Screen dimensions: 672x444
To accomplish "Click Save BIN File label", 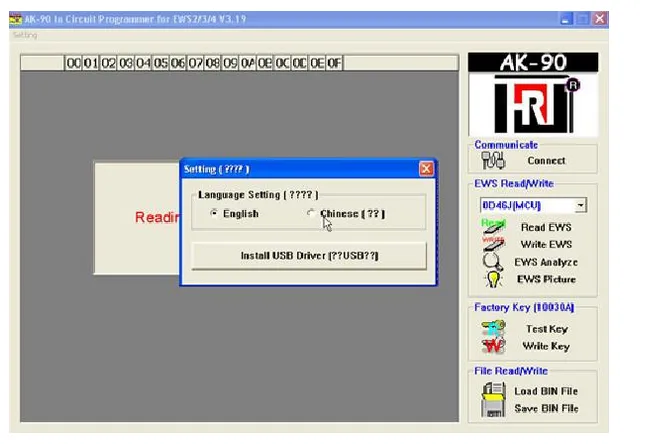I will point(546,408).
